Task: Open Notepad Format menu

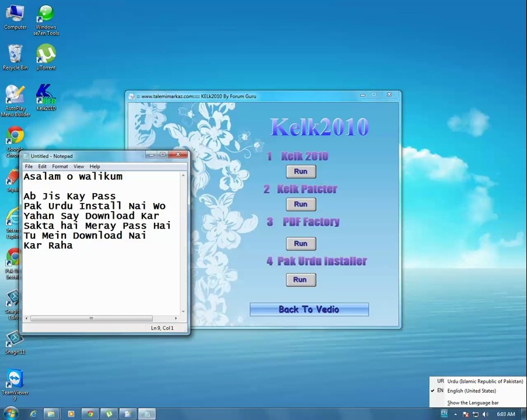Action: coord(60,166)
